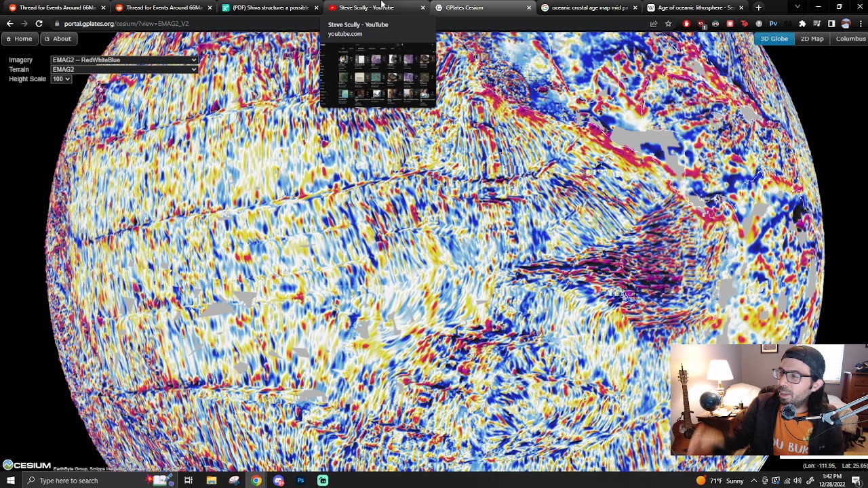The width and height of the screenshot is (868, 488).
Task: Launch Photoshop from the taskbar
Action: pos(300,481)
